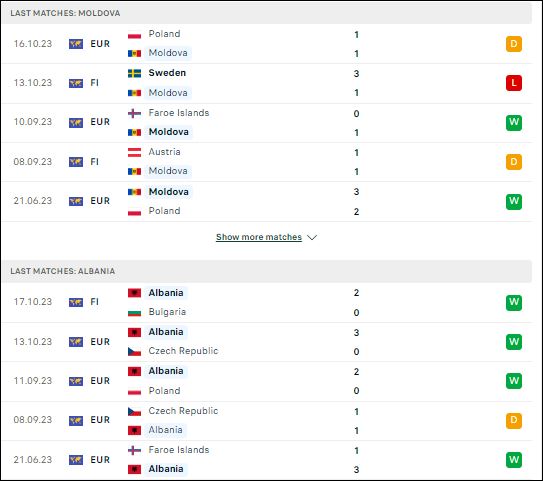Image resolution: width=543 pixels, height=481 pixels.
Task: Click the win badge for Faroe Islands vs Moldova
Action: point(514,123)
